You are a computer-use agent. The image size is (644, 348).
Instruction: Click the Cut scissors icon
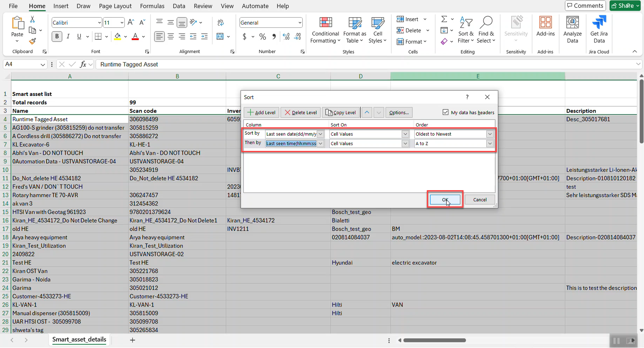pyautogui.click(x=32, y=19)
